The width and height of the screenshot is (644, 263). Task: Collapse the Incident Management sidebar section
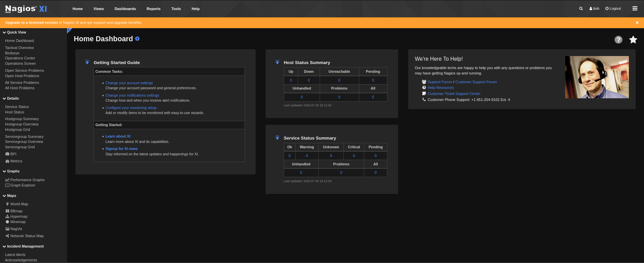coord(23,247)
